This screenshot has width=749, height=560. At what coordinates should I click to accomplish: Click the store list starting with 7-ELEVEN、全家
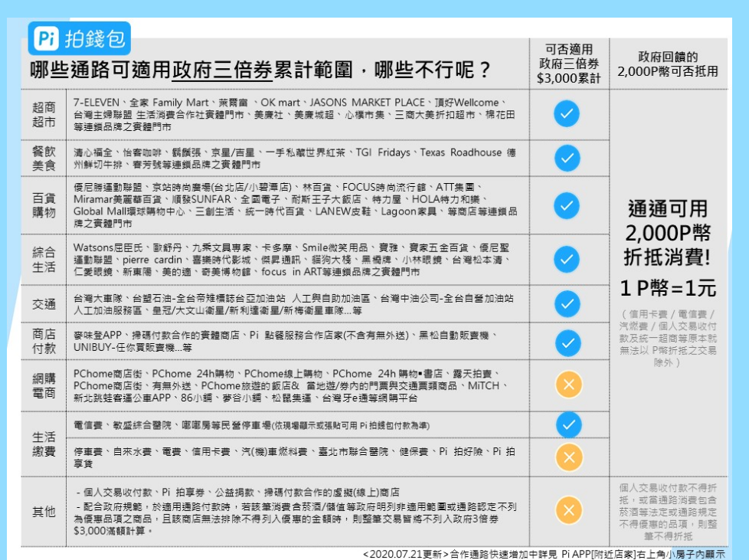pyautogui.click(x=294, y=115)
